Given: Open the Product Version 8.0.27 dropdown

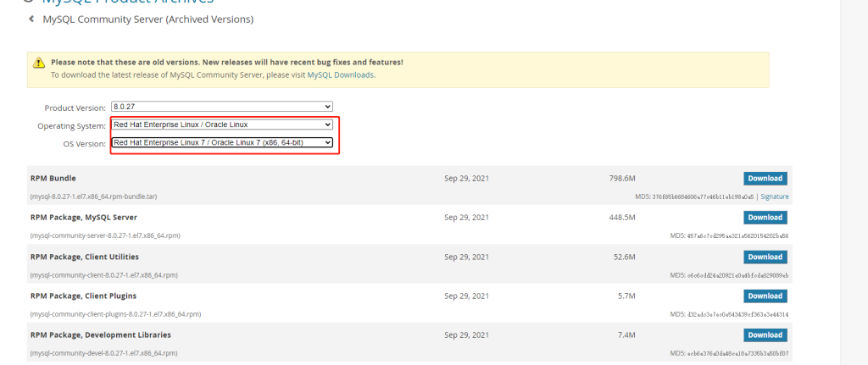Looking at the screenshot, I should coord(221,107).
